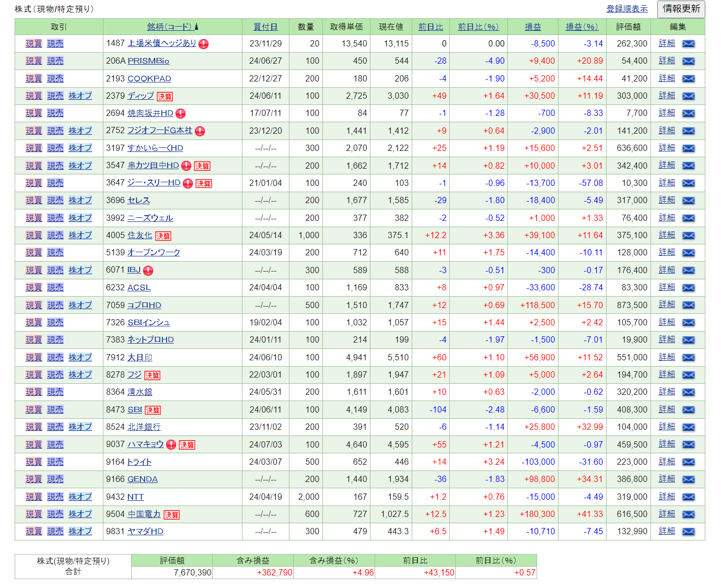Screen dimensions: 721x588
Task: Sort by the 損益 column header
Action: (533, 27)
